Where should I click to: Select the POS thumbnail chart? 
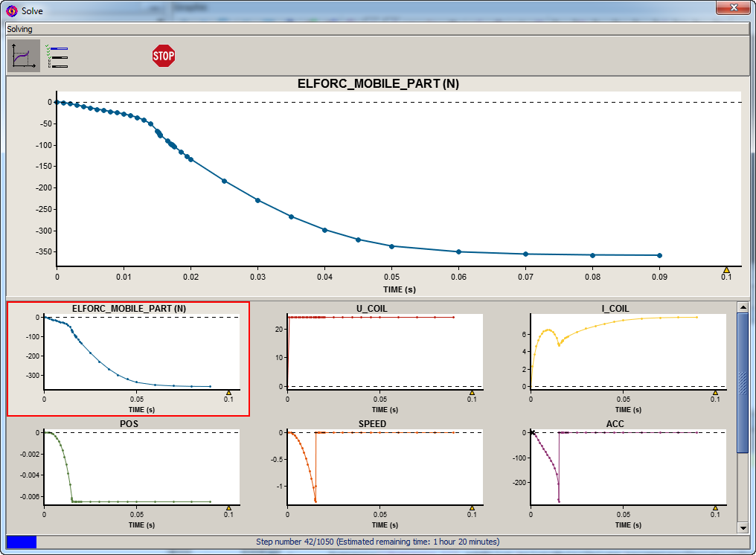pyautogui.click(x=128, y=474)
